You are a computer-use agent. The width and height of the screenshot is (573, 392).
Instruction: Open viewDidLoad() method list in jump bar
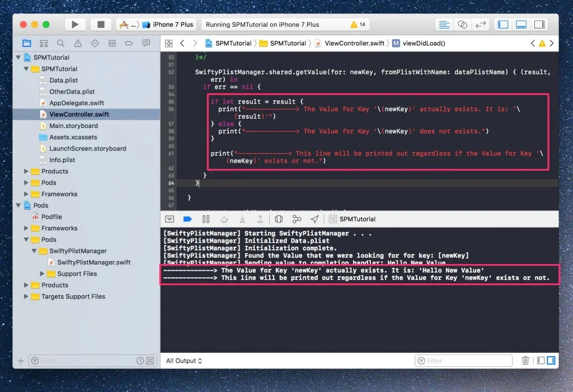click(x=419, y=43)
